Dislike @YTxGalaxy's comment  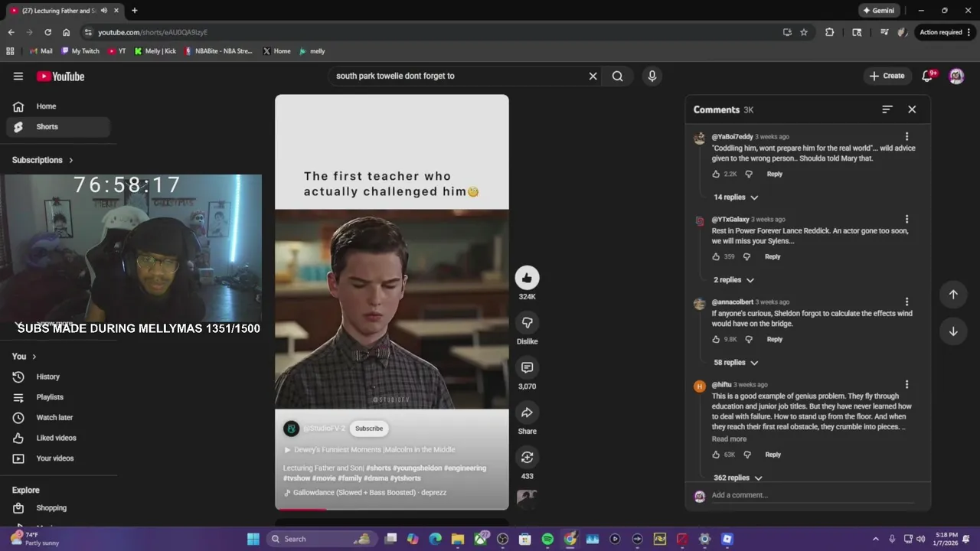746,256
